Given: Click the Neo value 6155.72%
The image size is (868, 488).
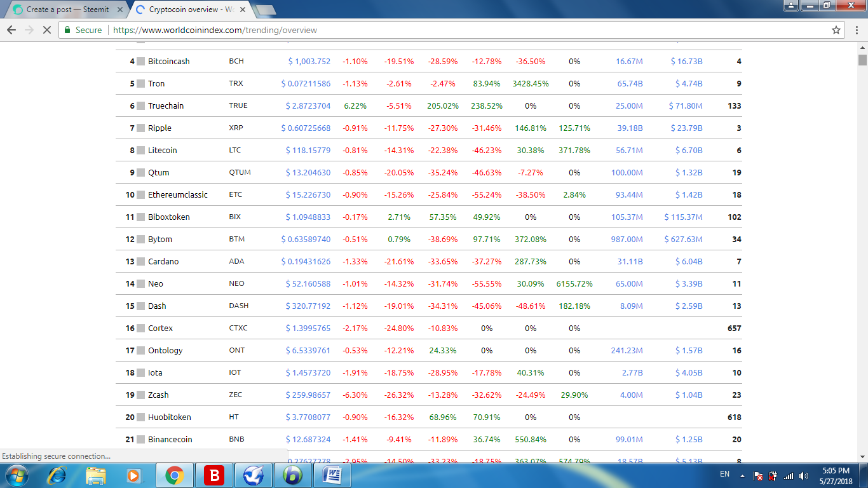Looking at the screenshot, I should 574,284.
